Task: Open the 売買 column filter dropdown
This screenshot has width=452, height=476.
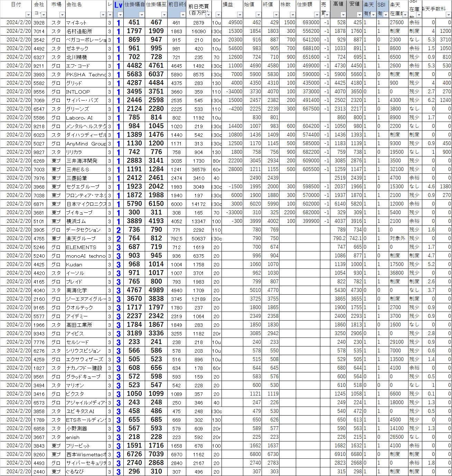Action: pos(327,15)
